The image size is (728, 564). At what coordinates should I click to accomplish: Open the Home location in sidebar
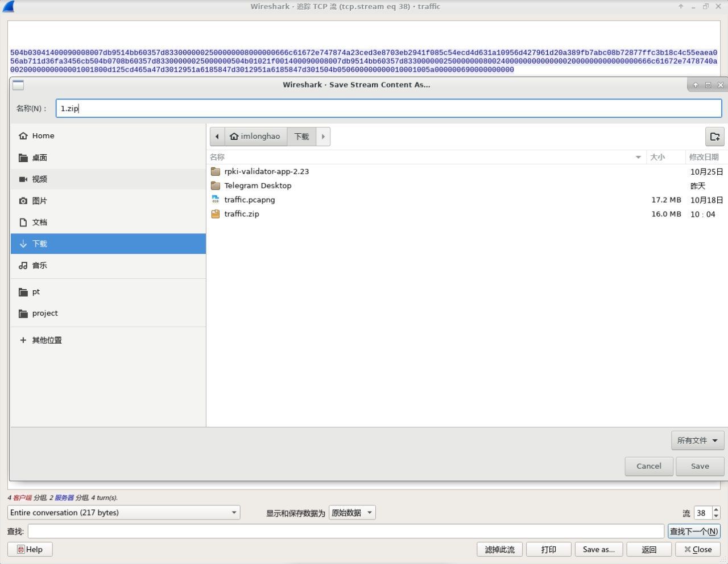(43, 136)
